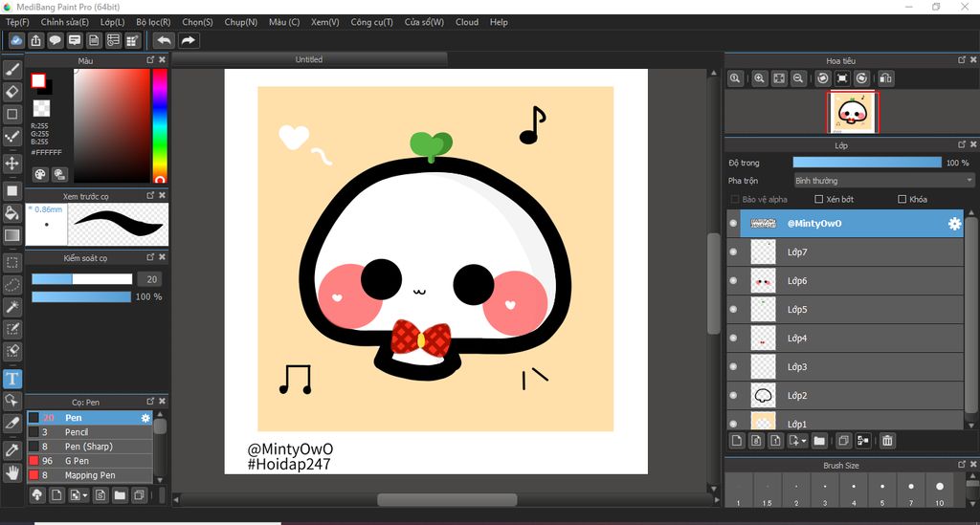Open settings gear of @MintyOwO layer
Image resolution: width=980 pixels, height=525 pixels.
pyautogui.click(x=954, y=224)
